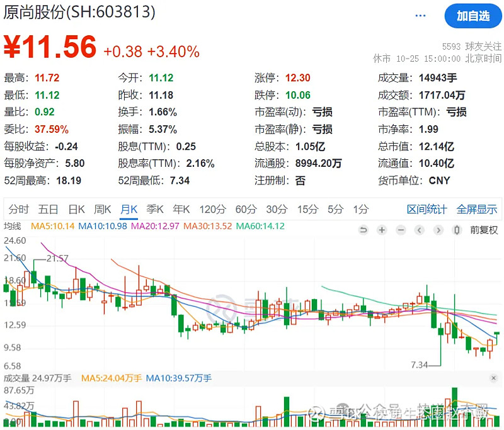Image resolution: width=504 pixels, height=430 pixels.
Task: Click the MA5:10.14 indicator value
Action: click(53, 226)
